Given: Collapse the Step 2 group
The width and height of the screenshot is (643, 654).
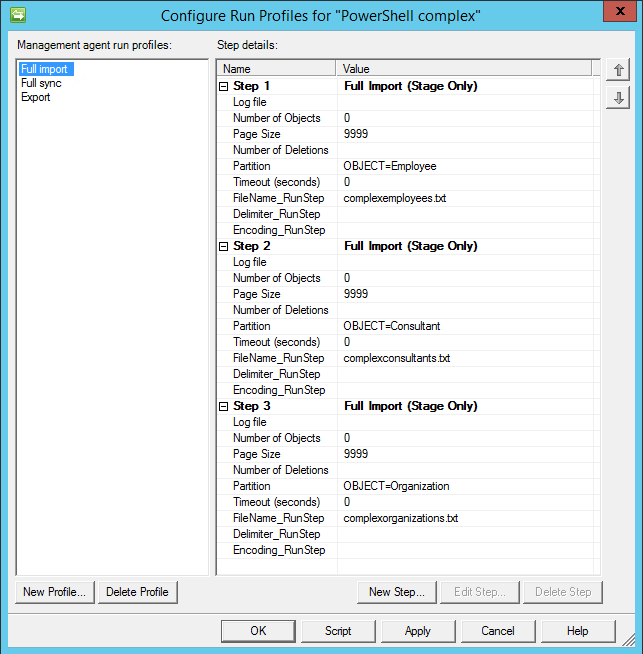Looking at the screenshot, I should click(224, 247).
